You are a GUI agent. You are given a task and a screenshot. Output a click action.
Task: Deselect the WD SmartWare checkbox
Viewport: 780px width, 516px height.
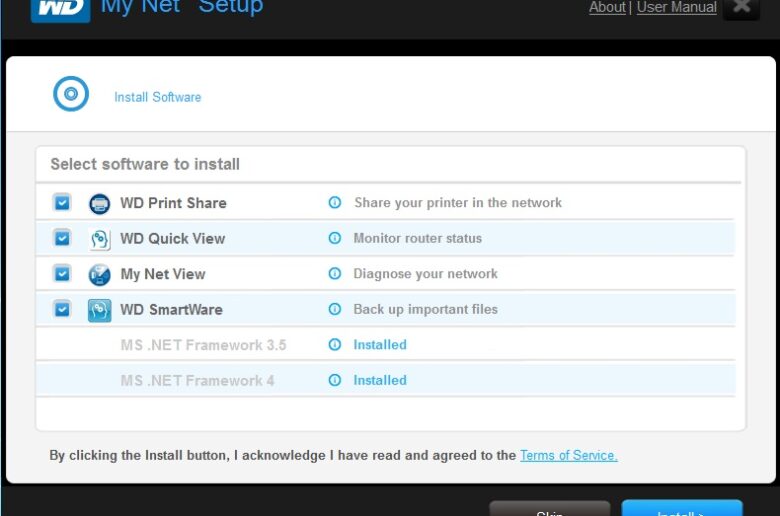62,309
